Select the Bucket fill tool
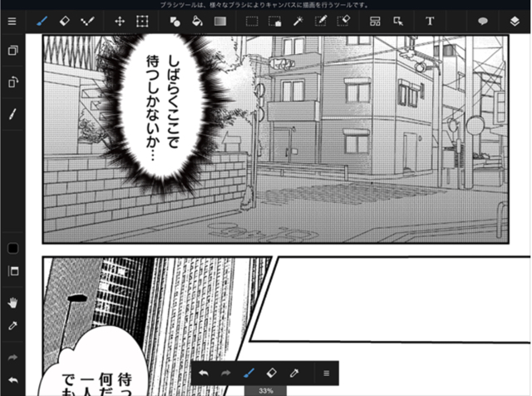 click(197, 21)
